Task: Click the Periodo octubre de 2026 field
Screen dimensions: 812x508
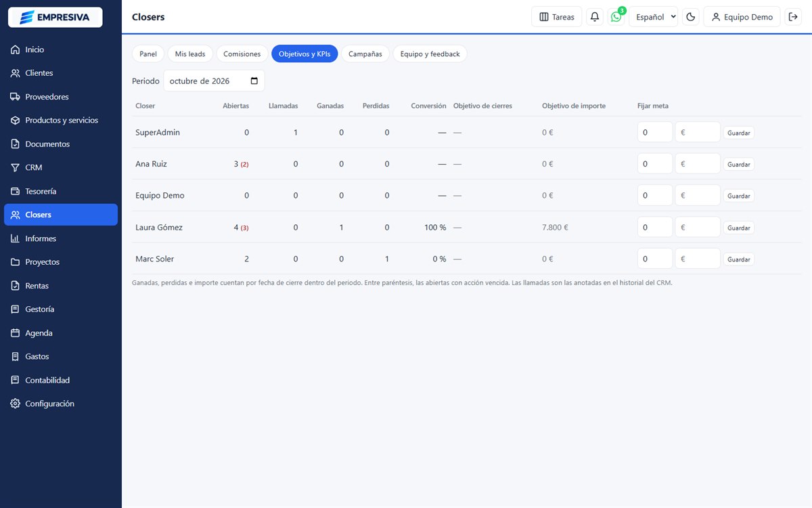Action: 214,81
